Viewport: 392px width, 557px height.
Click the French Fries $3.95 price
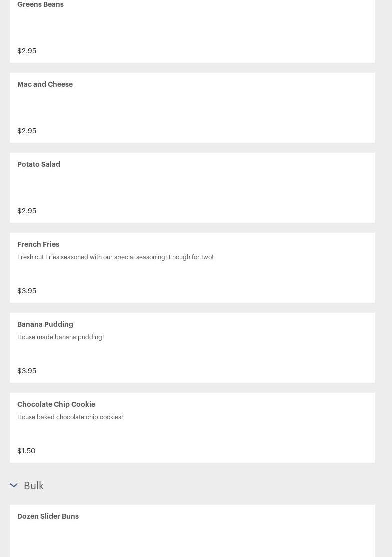(27, 291)
